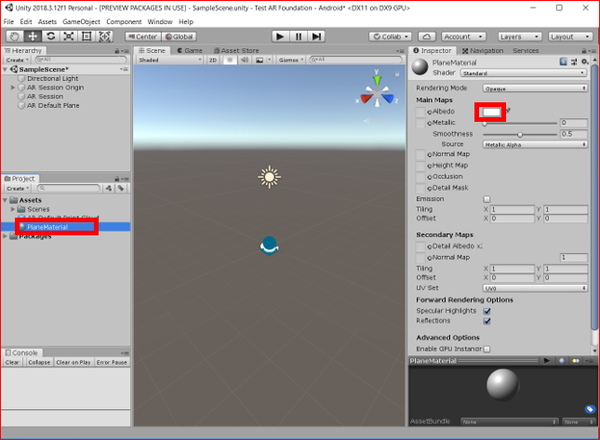This screenshot has width=600, height=440.
Task: Select PlaneMaterial in Assets
Action: click(47, 227)
